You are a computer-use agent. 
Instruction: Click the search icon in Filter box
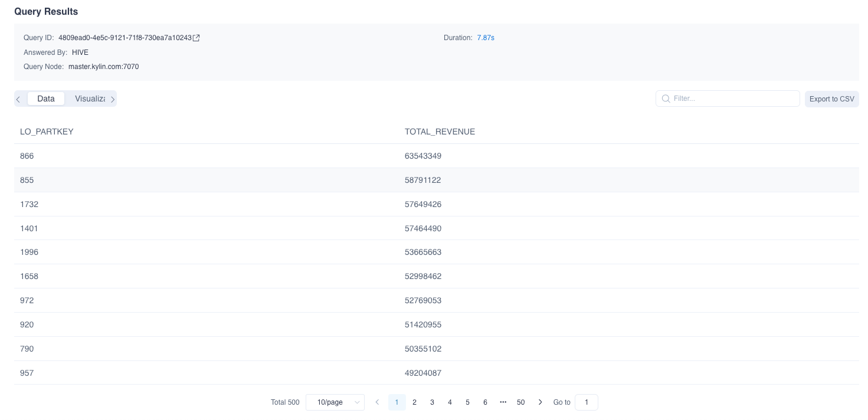coord(666,99)
